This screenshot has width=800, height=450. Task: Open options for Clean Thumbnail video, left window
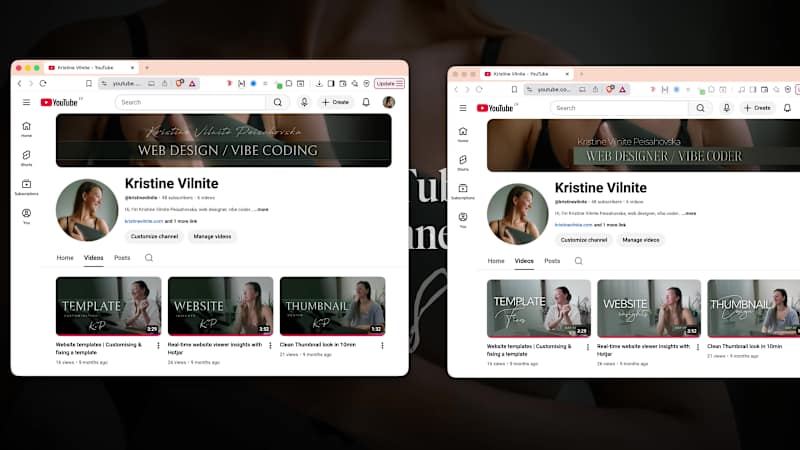point(382,346)
